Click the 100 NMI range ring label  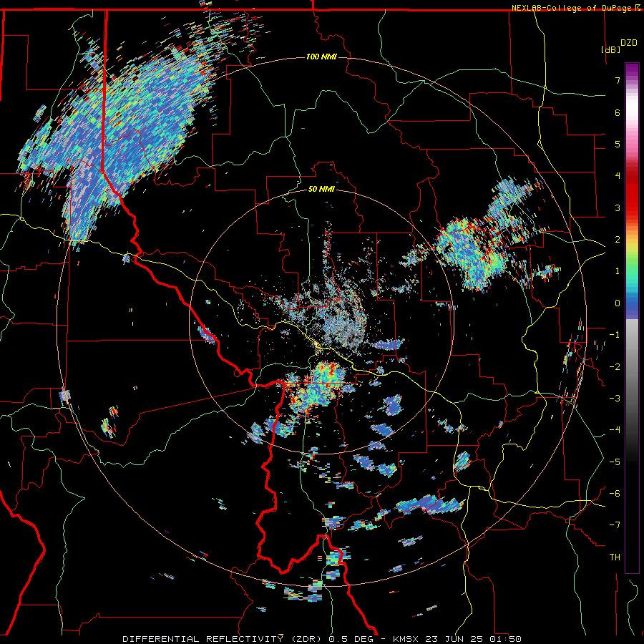[x=321, y=57]
